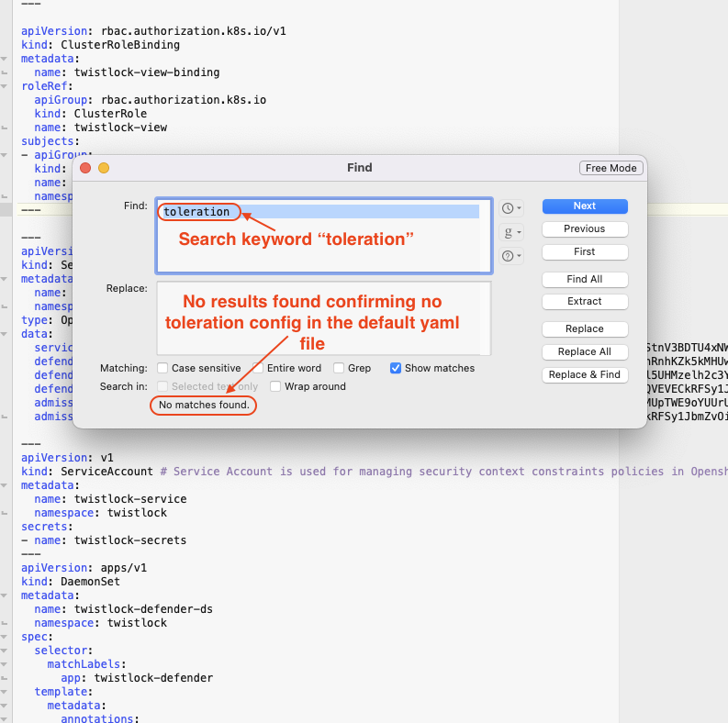Click the Free Mode button
728x723 pixels.
(611, 168)
